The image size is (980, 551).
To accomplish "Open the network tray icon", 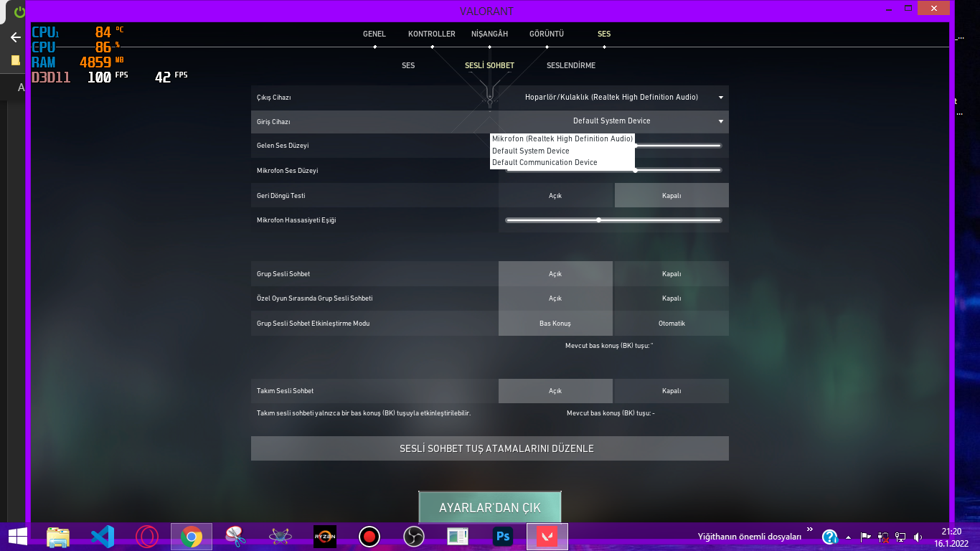I will click(x=900, y=537).
